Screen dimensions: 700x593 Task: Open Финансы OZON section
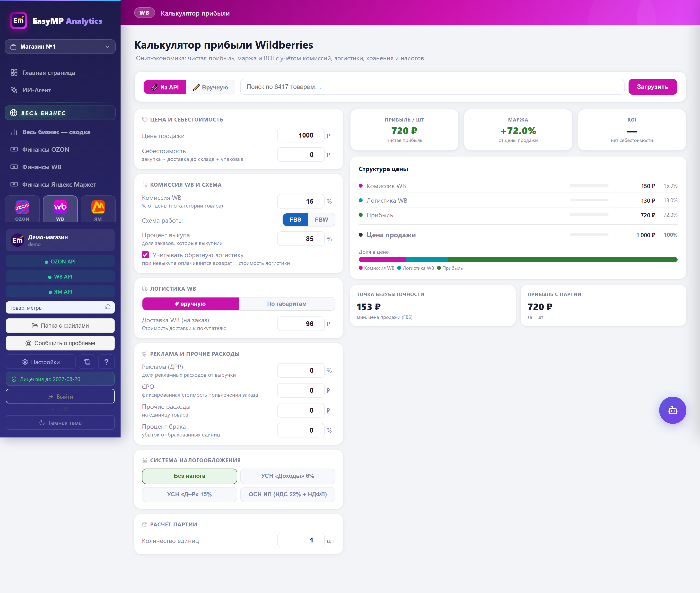(x=60, y=150)
